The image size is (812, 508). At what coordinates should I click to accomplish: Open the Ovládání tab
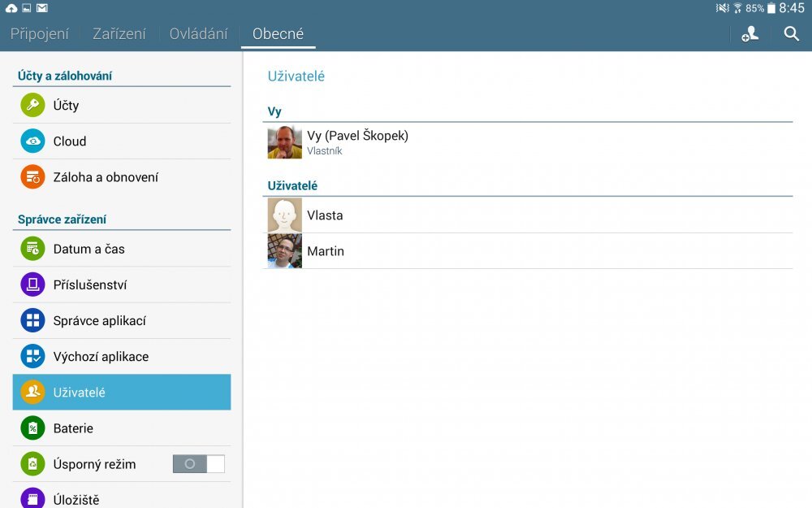[198, 34]
